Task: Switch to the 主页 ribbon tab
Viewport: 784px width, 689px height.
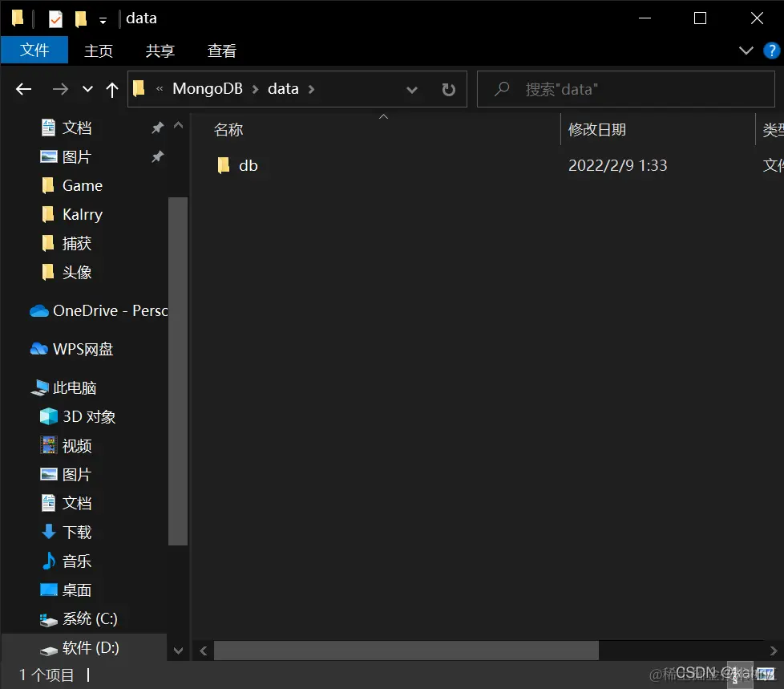Action: tap(99, 51)
